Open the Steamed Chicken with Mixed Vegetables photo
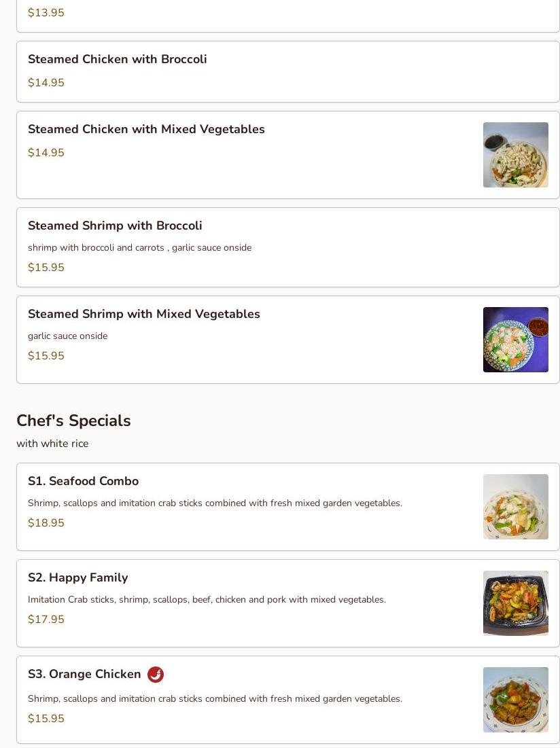The height and width of the screenshot is (748, 560). [516, 155]
